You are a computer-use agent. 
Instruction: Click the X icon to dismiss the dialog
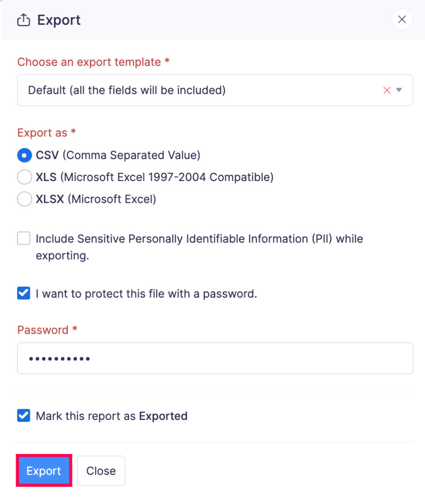point(401,19)
